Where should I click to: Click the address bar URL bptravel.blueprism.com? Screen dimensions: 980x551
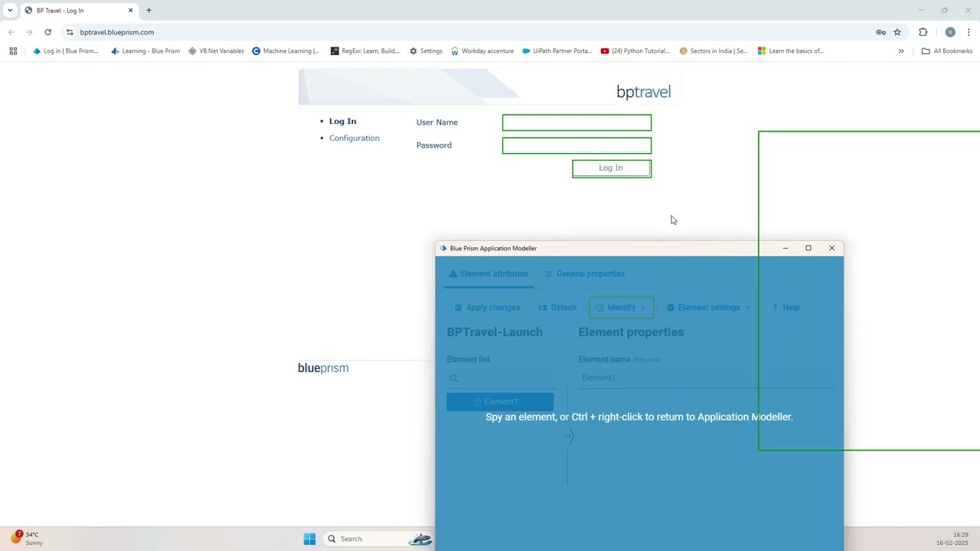click(x=117, y=32)
